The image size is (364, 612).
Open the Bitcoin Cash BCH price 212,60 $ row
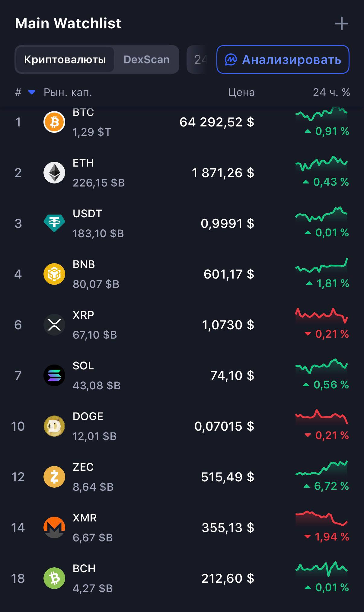point(182,578)
